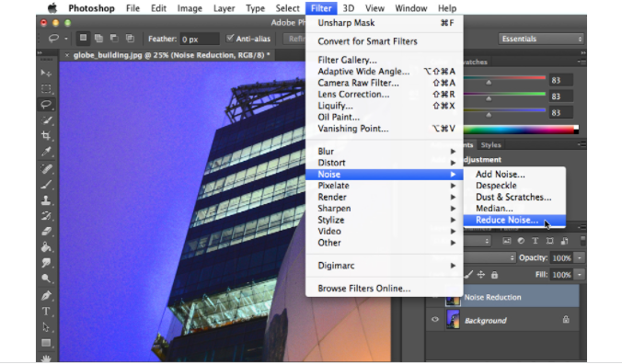Select the Move tool
622x364 pixels.
pos(46,73)
